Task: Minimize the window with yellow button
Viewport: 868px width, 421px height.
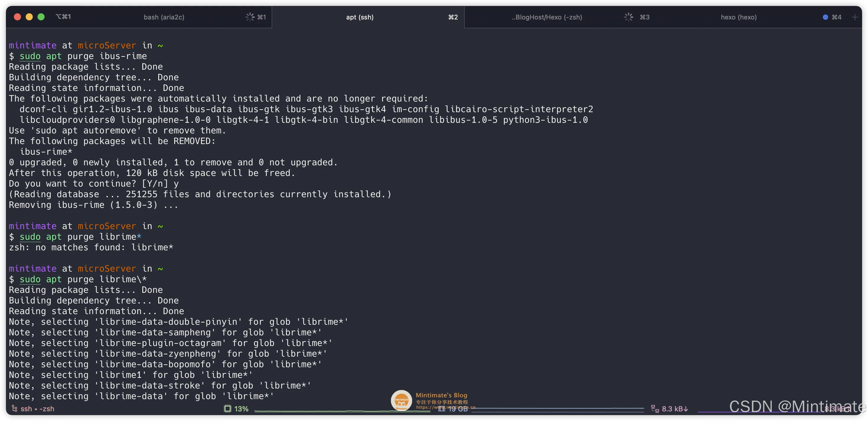Action: [29, 17]
